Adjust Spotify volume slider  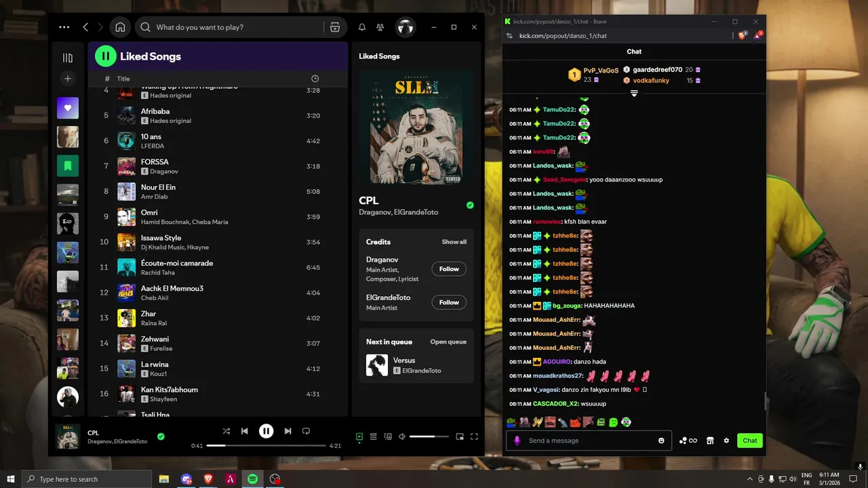pyautogui.click(x=429, y=436)
